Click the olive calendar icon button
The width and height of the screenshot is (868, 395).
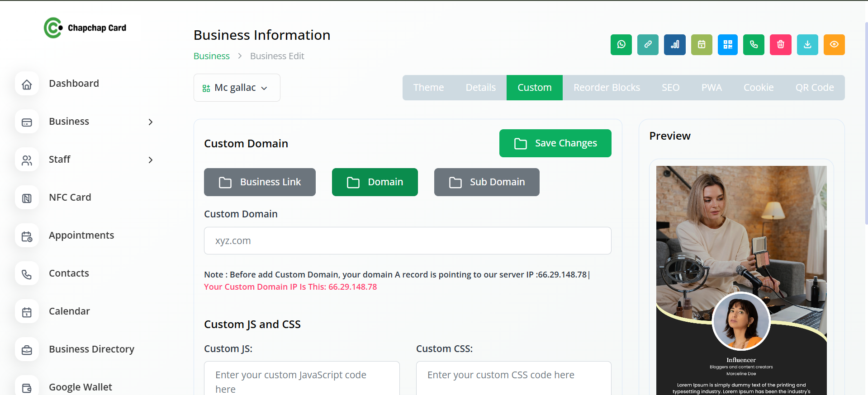click(x=702, y=45)
